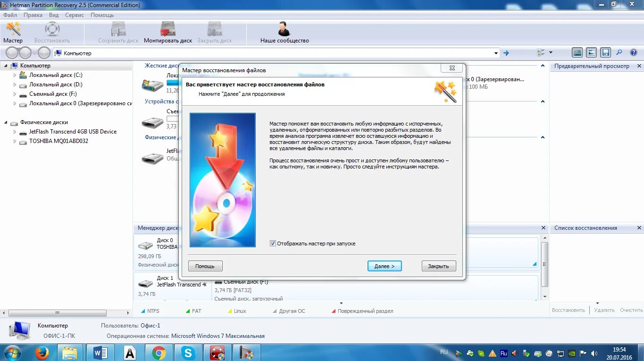
Task: Open the Файл menu
Action: click(x=10, y=15)
